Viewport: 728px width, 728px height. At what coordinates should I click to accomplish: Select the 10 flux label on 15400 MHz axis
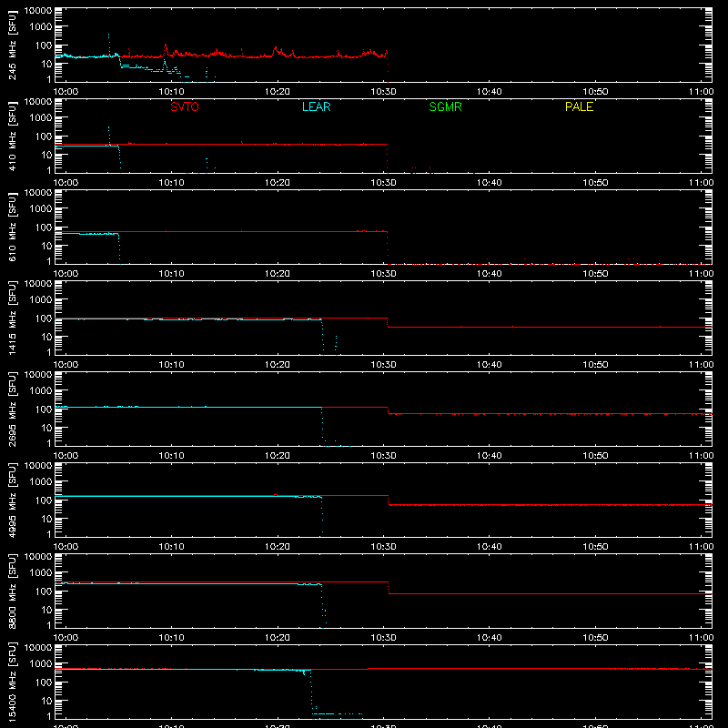click(x=46, y=701)
